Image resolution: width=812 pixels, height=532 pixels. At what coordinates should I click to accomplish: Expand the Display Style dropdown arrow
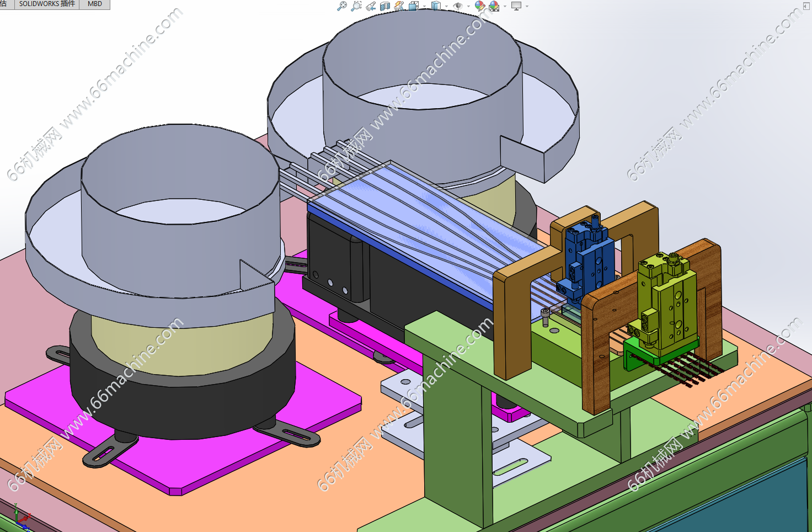point(446,7)
